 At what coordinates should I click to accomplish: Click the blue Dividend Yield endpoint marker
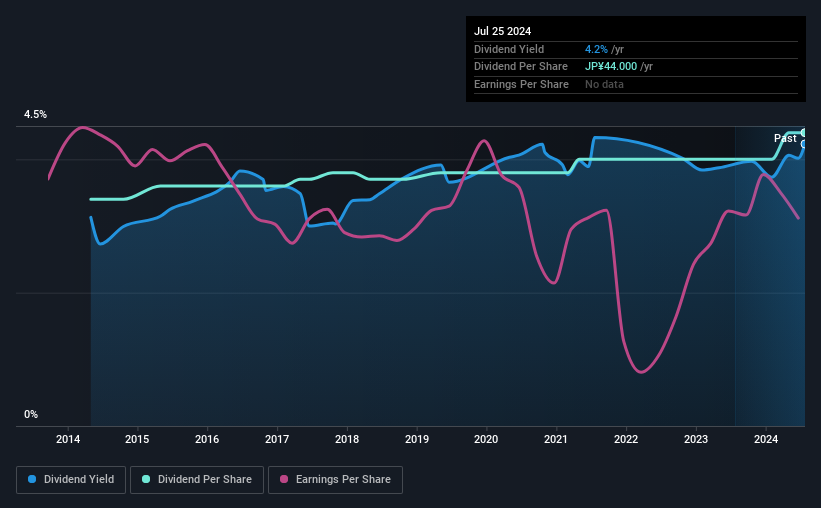pos(804,145)
